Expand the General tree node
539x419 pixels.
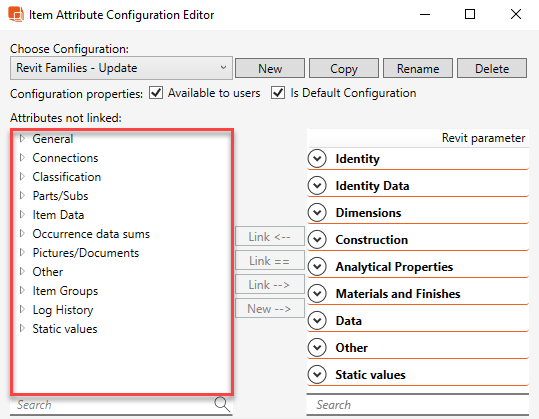coord(22,139)
